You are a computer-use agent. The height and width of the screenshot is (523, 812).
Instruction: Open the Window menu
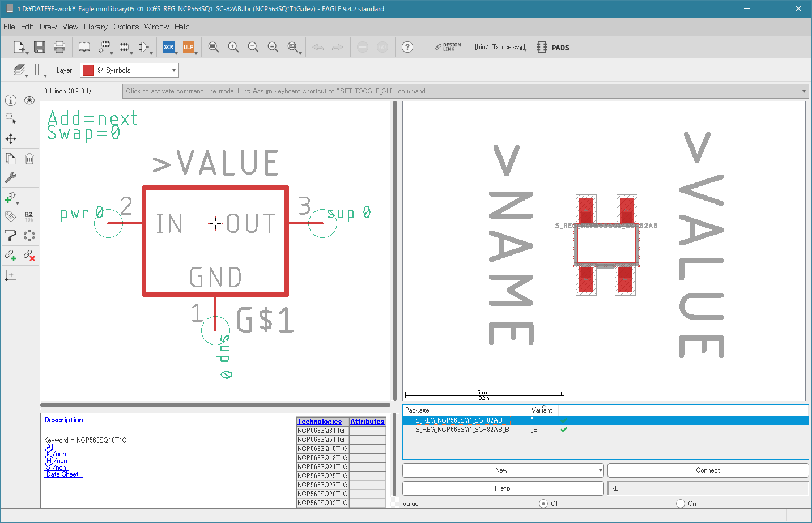coord(156,27)
